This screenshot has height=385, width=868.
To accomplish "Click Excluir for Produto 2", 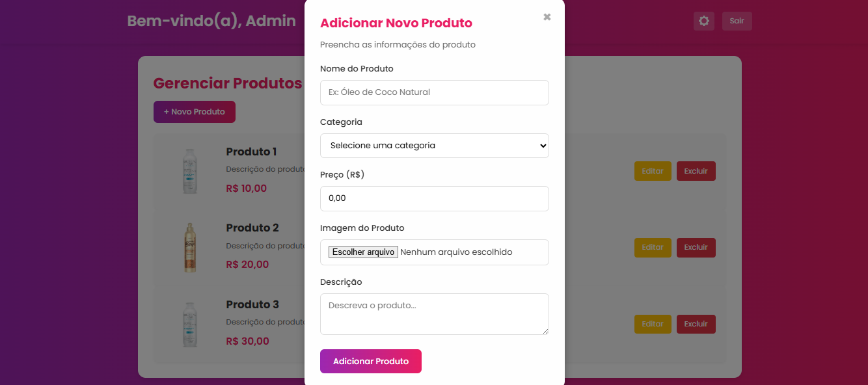I will (696, 247).
